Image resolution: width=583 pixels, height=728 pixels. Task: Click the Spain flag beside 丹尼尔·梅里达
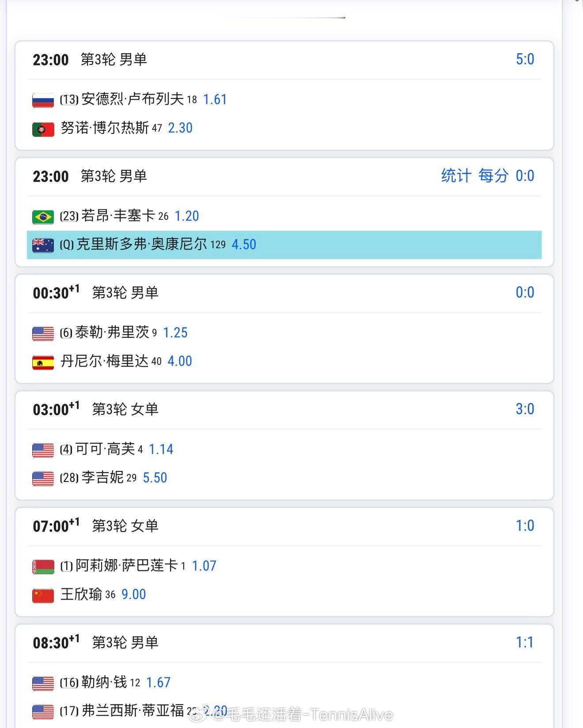pos(43,362)
